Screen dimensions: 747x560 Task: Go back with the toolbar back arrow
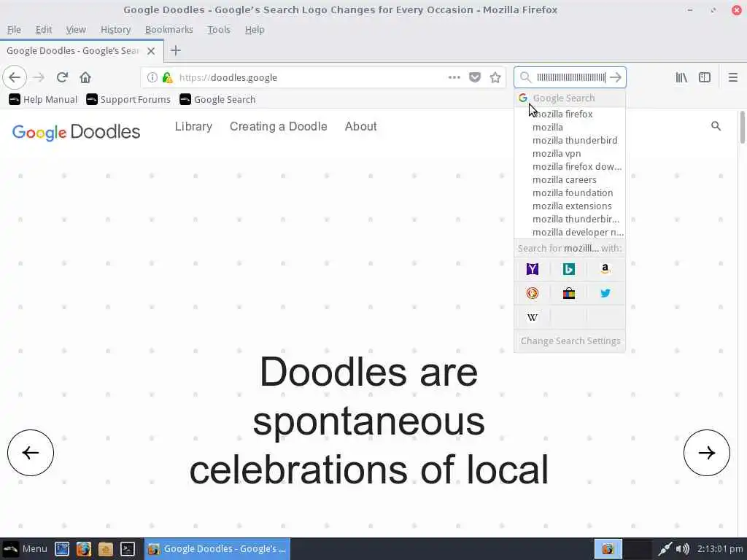pos(15,77)
